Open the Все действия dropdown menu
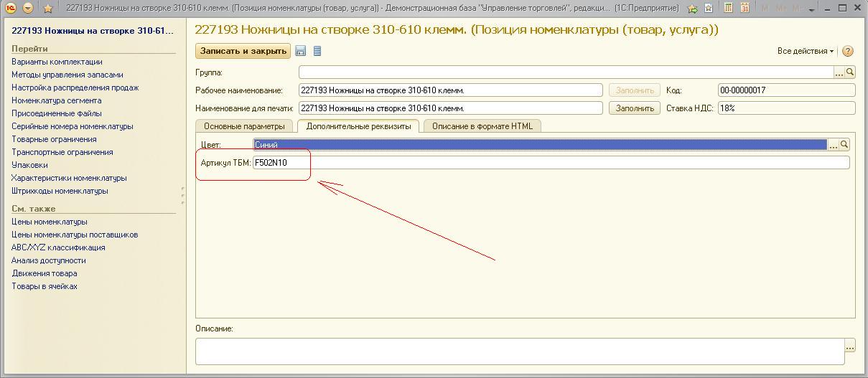 (x=805, y=51)
